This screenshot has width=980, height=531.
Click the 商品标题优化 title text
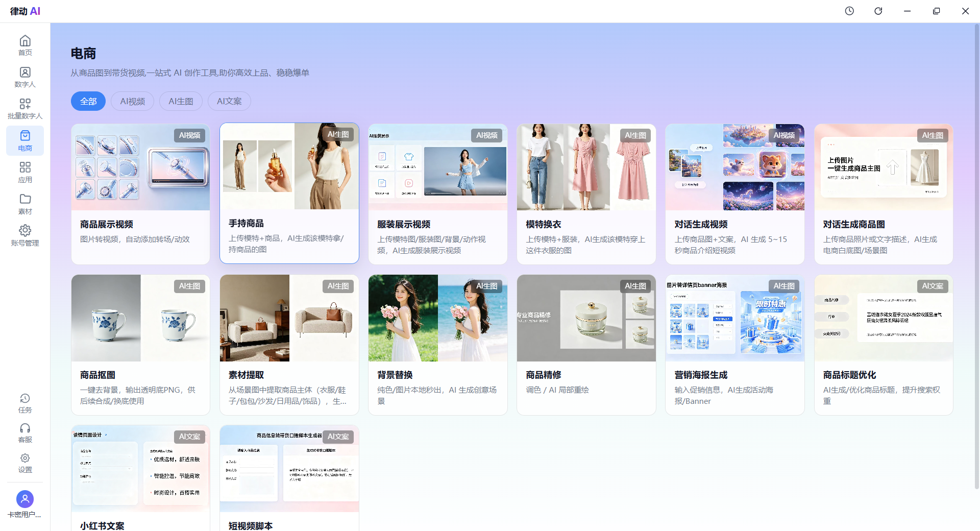(x=850, y=375)
